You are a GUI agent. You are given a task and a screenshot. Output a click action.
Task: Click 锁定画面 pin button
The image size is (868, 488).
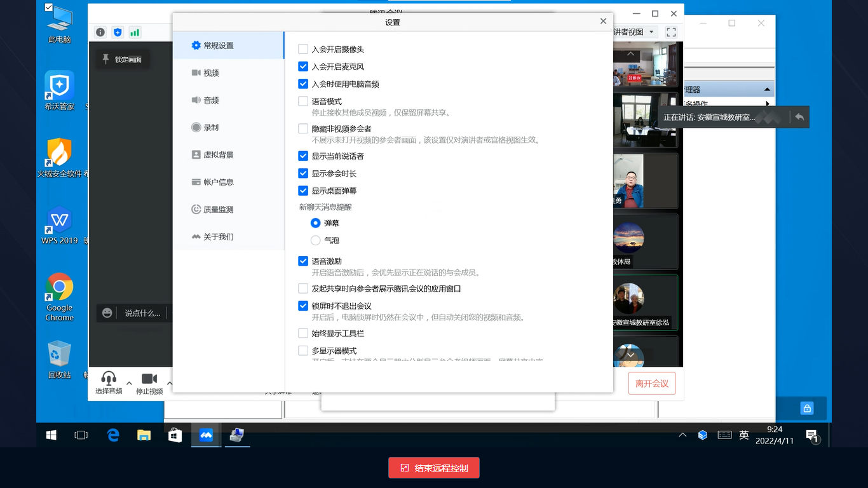tap(123, 60)
